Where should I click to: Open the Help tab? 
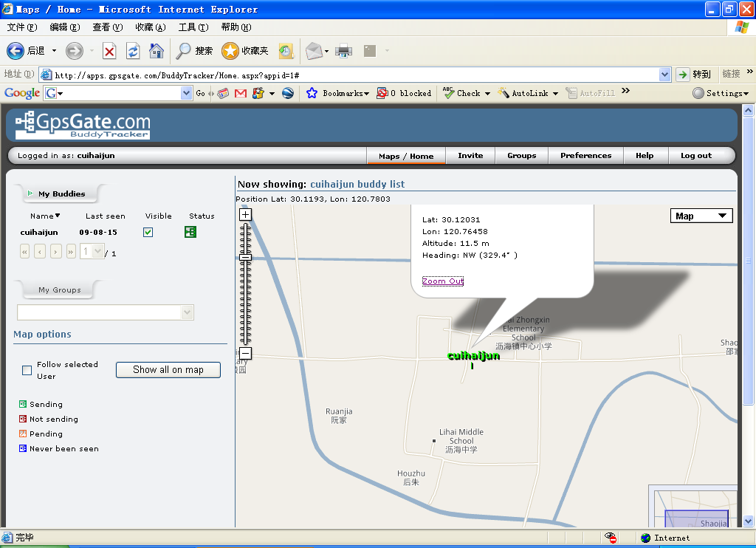pyautogui.click(x=645, y=155)
